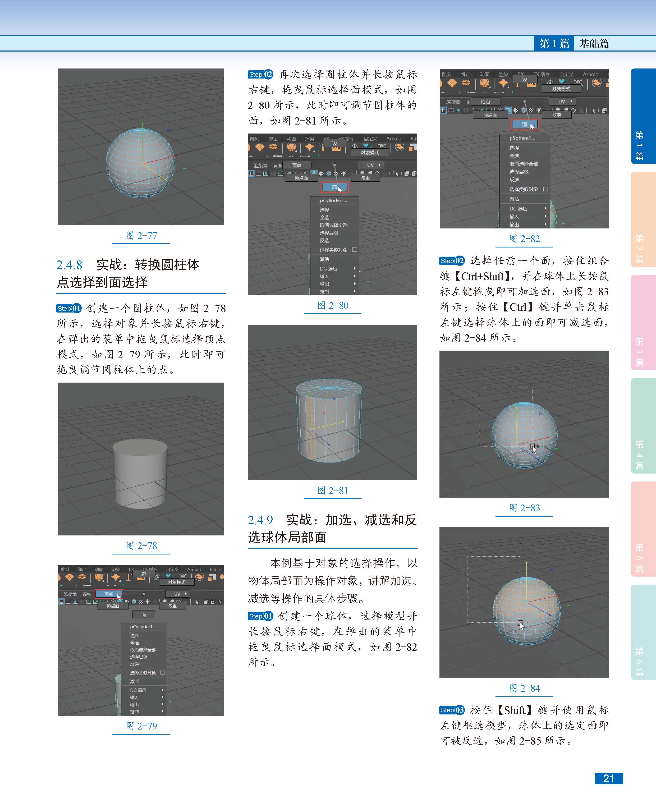Click the 第4篇 side chapter tab
Screen dimensions: 656x812
coord(644,426)
